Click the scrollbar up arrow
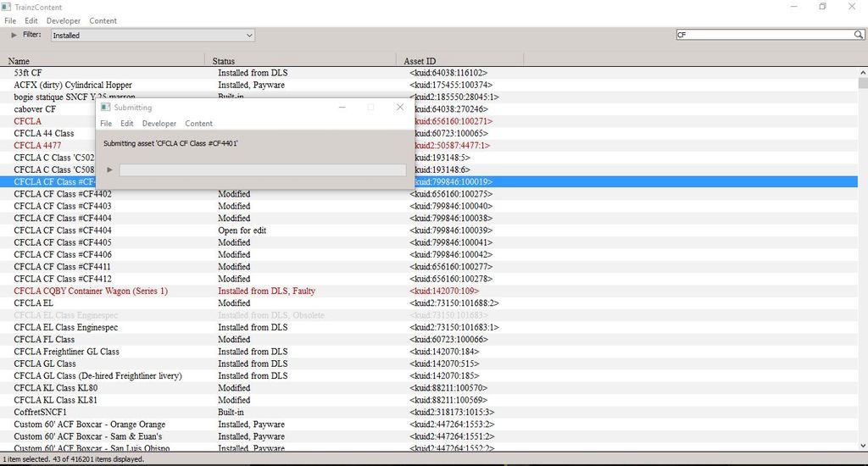 pos(863,73)
